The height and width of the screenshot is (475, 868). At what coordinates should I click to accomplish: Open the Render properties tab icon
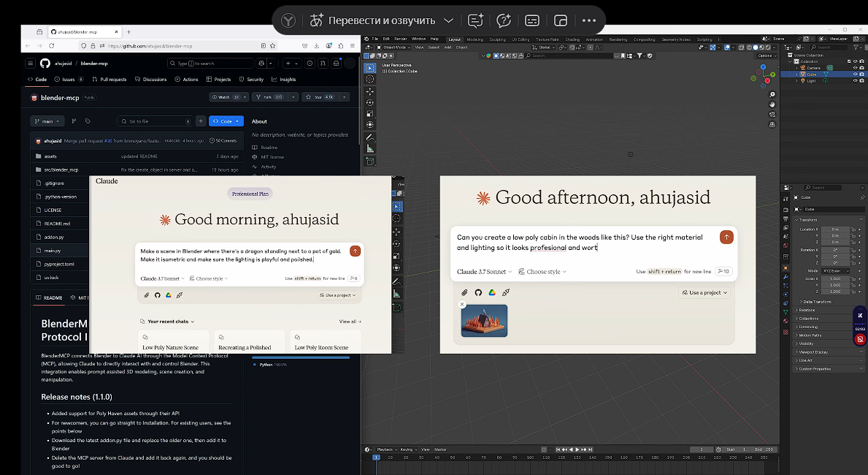coord(786,210)
